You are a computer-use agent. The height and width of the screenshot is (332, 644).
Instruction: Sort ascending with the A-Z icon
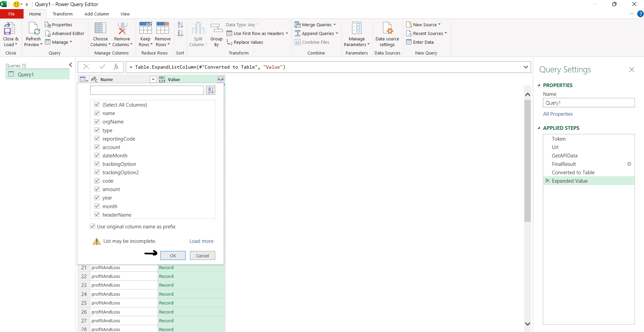point(180,25)
